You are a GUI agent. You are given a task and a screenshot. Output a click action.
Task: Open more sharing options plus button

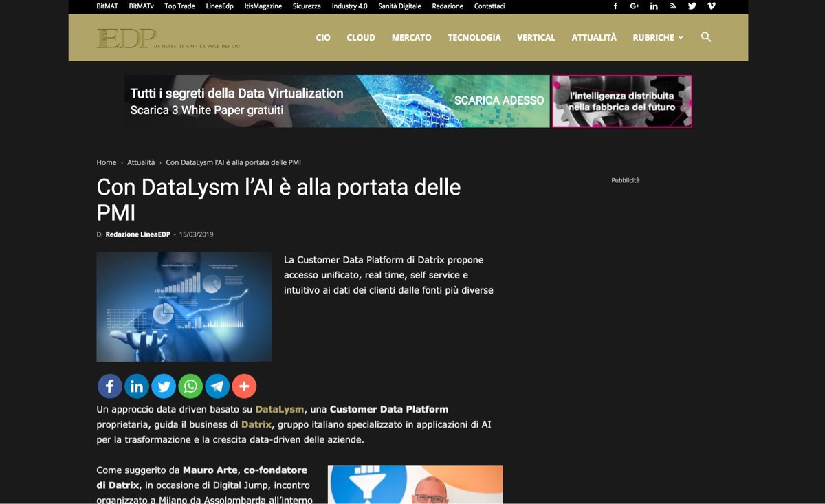coord(244,386)
